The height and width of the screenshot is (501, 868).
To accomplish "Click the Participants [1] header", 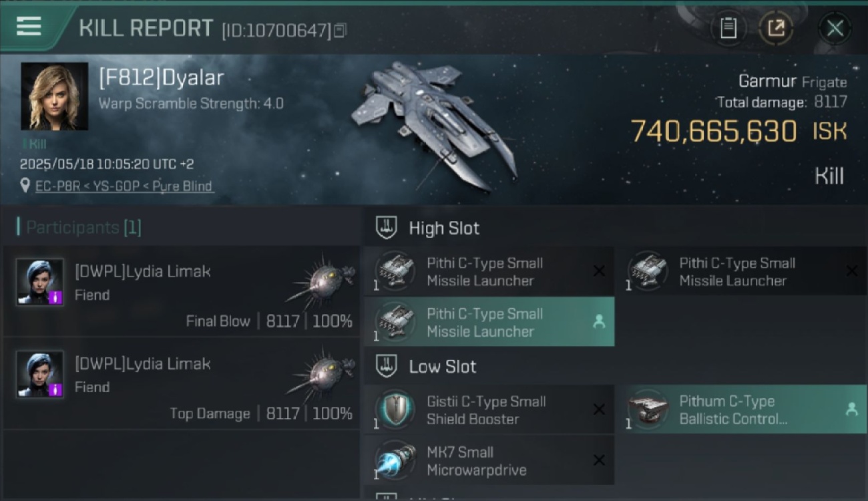I will tap(79, 227).
